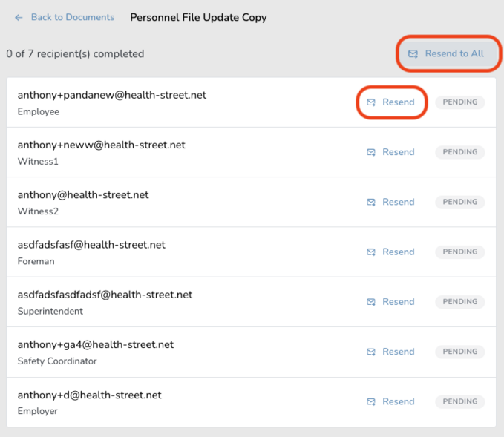The image size is (504, 437).
Task: Click the PENDING badge in the Superintendent row
Action: coord(460,302)
